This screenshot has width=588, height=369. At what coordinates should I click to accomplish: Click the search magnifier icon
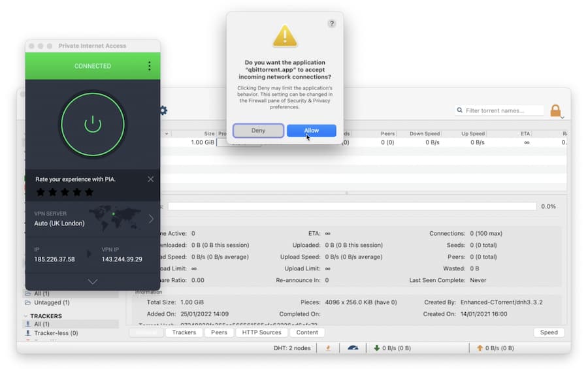(460, 110)
